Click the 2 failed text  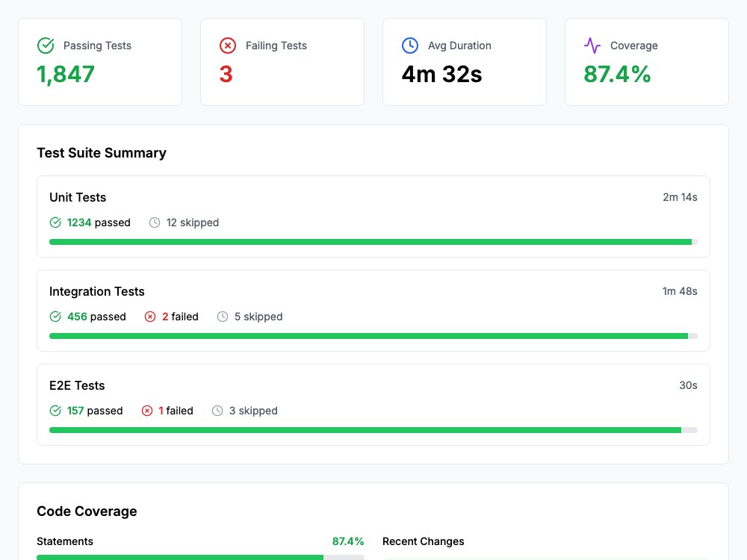point(180,317)
